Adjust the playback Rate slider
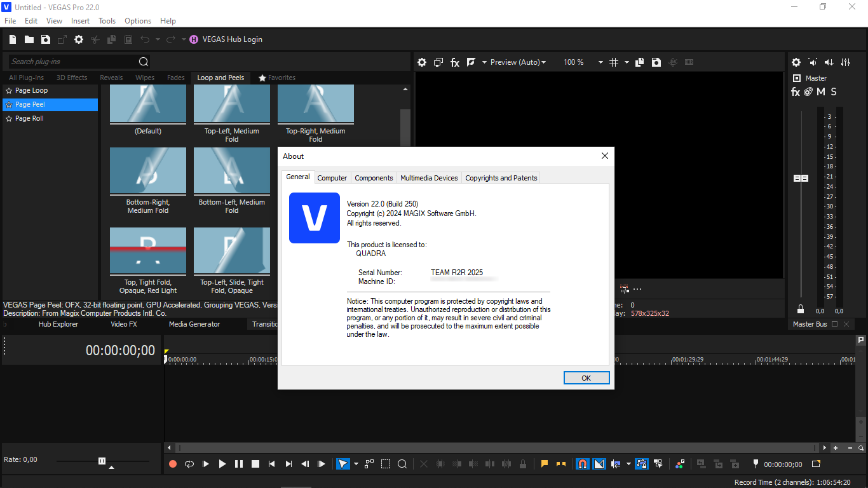 click(102, 461)
